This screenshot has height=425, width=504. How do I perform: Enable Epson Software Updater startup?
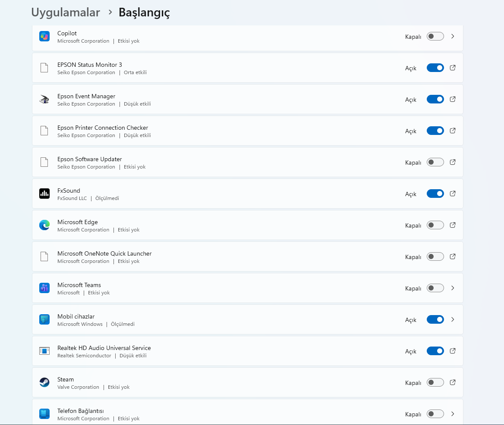pyautogui.click(x=435, y=162)
